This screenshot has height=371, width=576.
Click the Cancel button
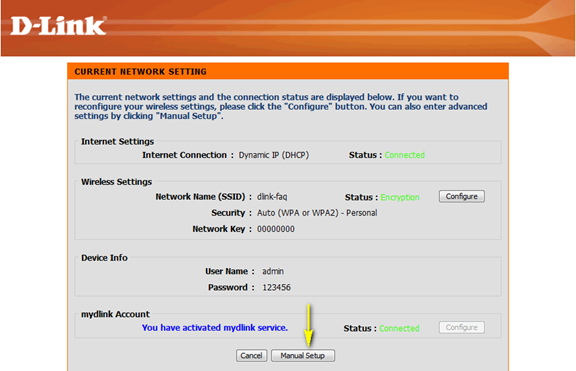[251, 356]
